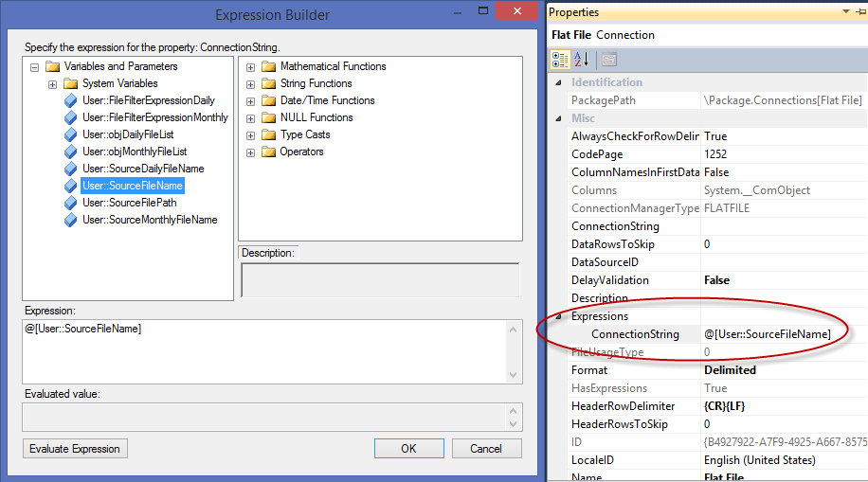Click the Mathematical Functions folder icon
The width and height of the screenshot is (868, 482).
pyautogui.click(x=268, y=66)
